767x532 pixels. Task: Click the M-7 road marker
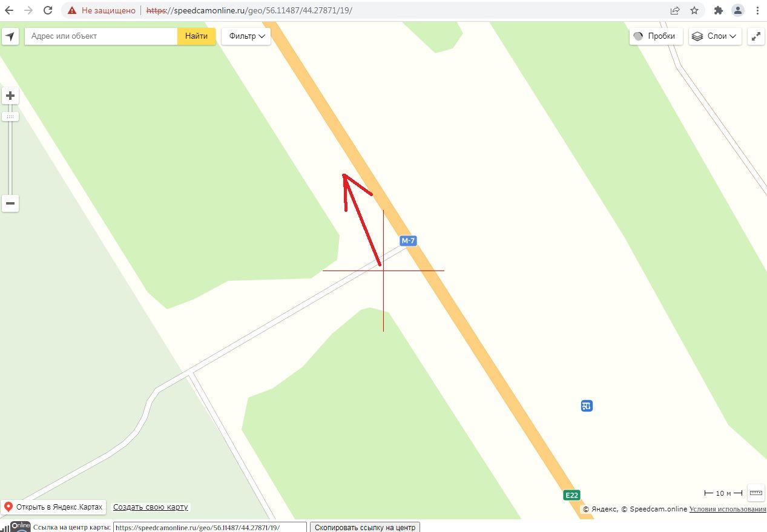pos(409,241)
